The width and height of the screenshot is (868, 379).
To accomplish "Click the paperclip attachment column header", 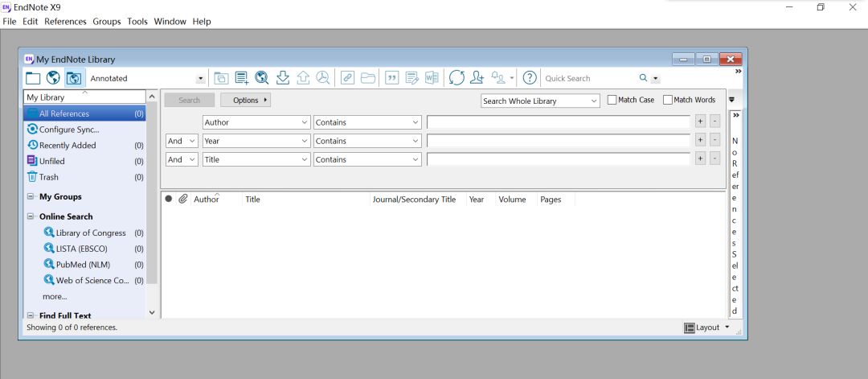I will [182, 199].
